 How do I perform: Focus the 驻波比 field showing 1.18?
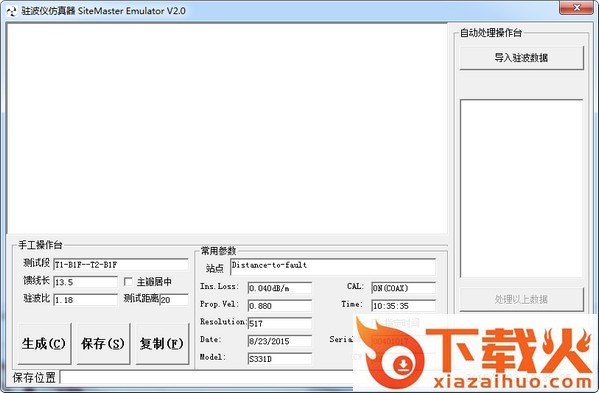(85, 300)
